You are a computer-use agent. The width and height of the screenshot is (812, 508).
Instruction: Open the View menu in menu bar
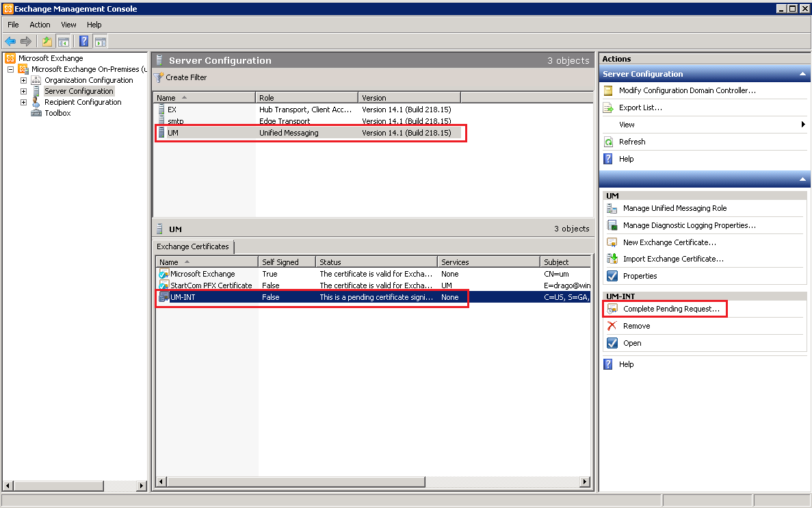pos(68,25)
